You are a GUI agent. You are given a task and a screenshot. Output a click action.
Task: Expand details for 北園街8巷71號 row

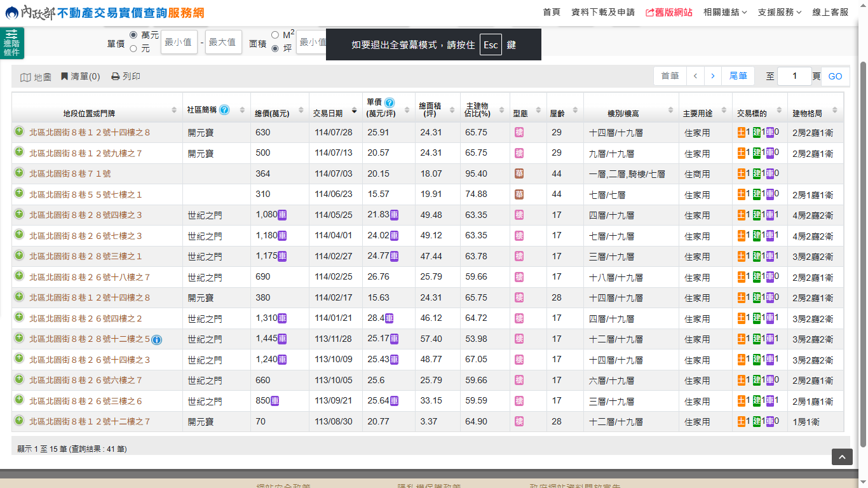19,173
